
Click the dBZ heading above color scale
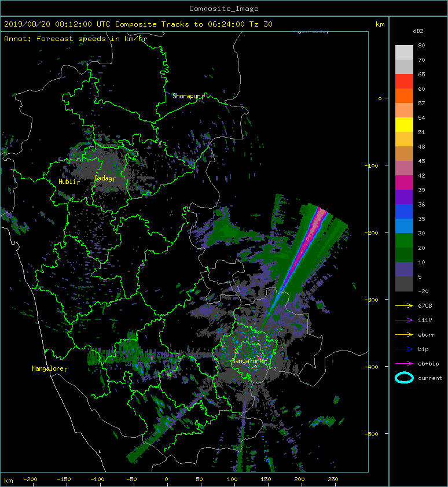click(x=418, y=31)
